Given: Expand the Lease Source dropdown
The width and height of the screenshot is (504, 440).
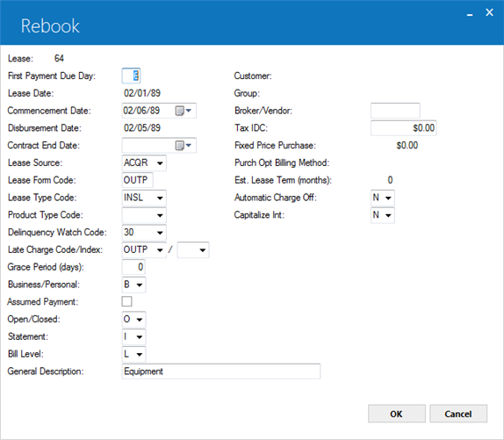Looking at the screenshot, I should pos(160,163).
